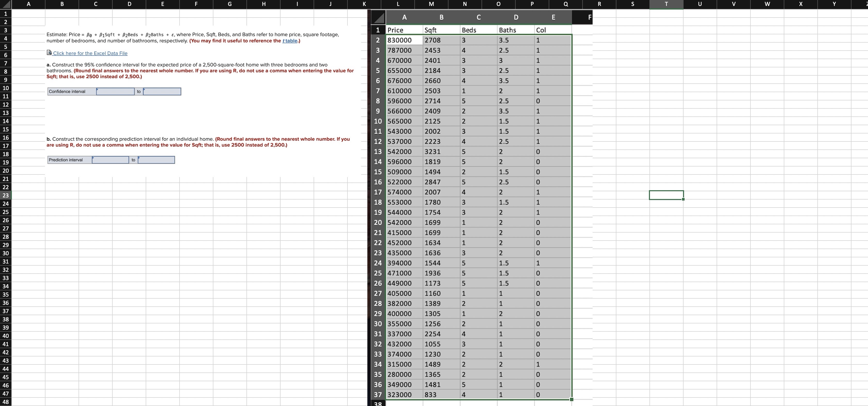868x406 pixels.
Task: Click the Excel data file icon
Action: point(49,52)
